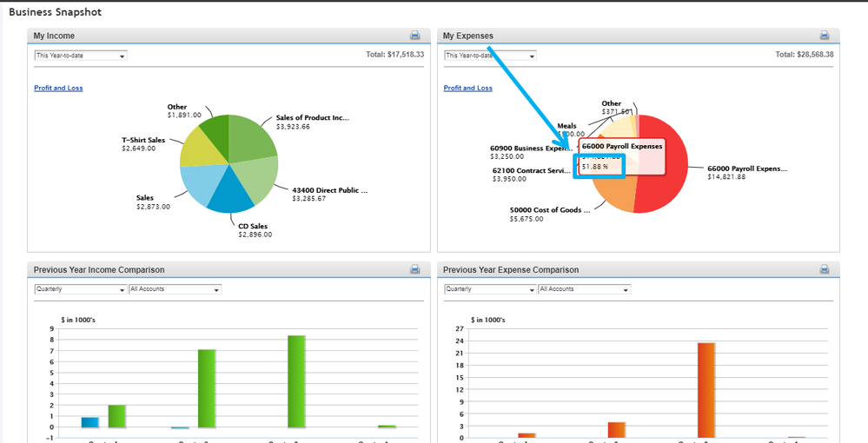Open the income comparison Quarterly dropdown

[x=81, y=289]
